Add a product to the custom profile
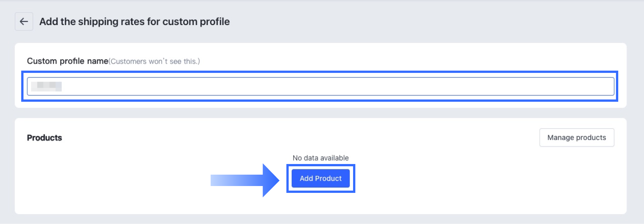Screen dimensions: 644x224 (320, 178)
